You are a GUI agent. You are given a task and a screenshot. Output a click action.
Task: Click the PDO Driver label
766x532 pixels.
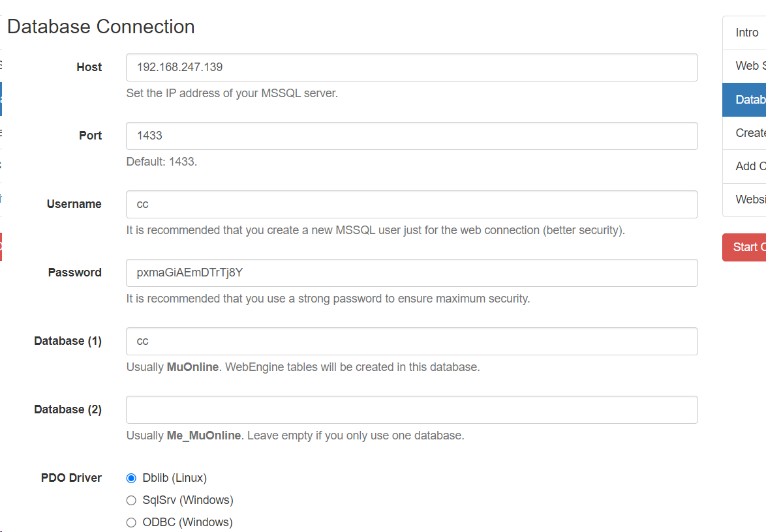(x=71, y=478)
